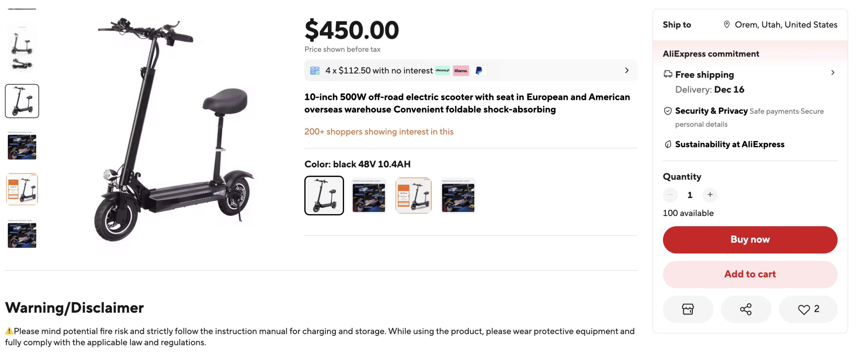The height and width of the screenshot is (357, 868).
Task: Open the Ship to location selector
Action: (x=780, y=24)
